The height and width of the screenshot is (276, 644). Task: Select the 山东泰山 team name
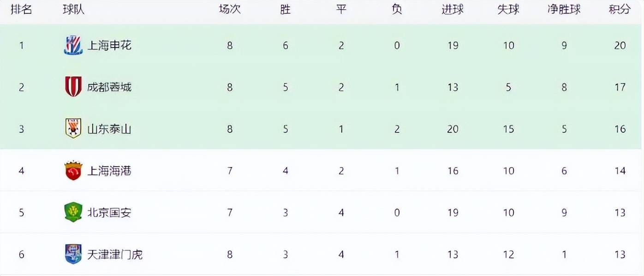click(109, 129)
